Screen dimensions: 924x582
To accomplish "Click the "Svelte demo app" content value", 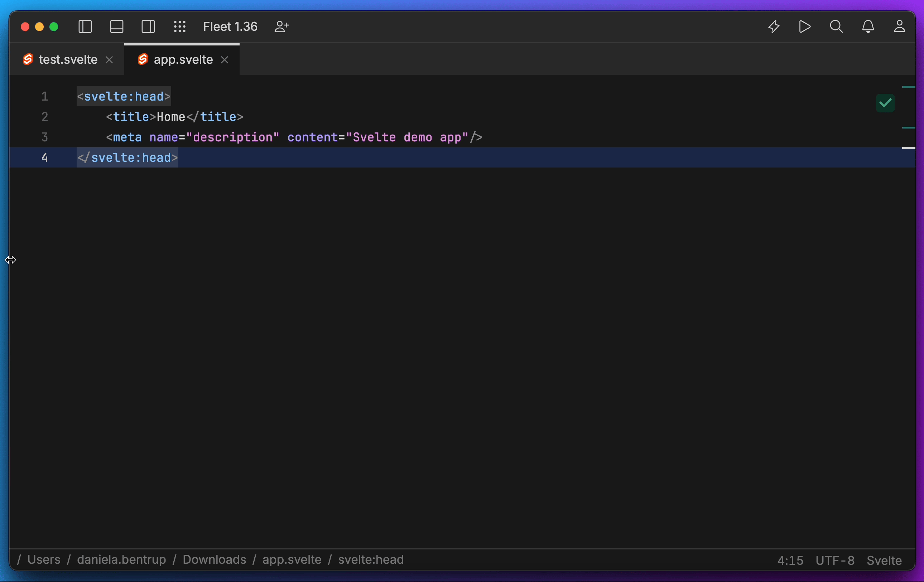I will point(407,137).
